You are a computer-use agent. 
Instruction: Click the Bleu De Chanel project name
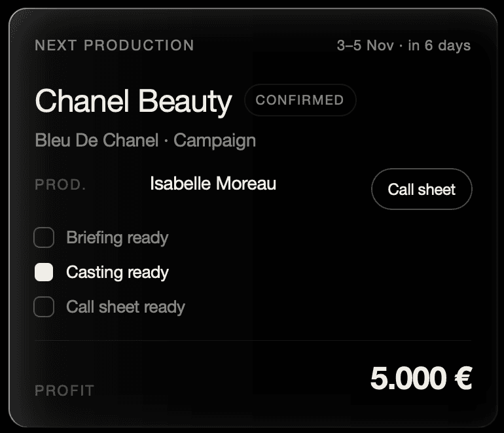tap(97, 140)
